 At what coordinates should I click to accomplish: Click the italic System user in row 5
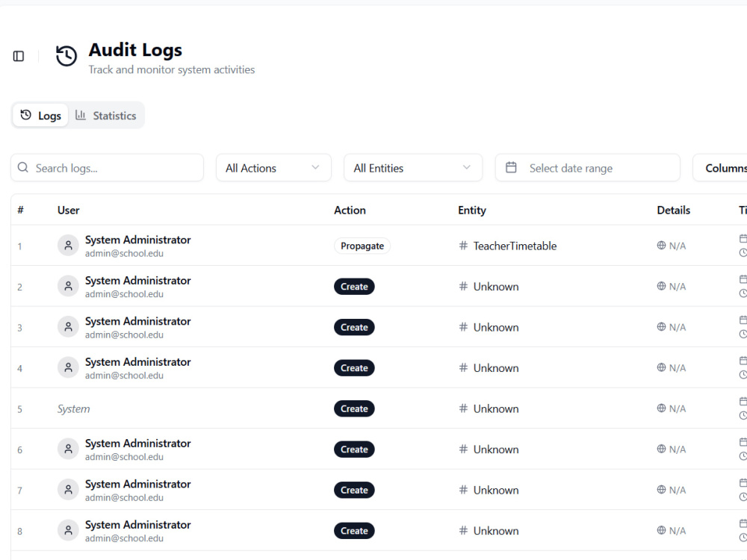73,409
